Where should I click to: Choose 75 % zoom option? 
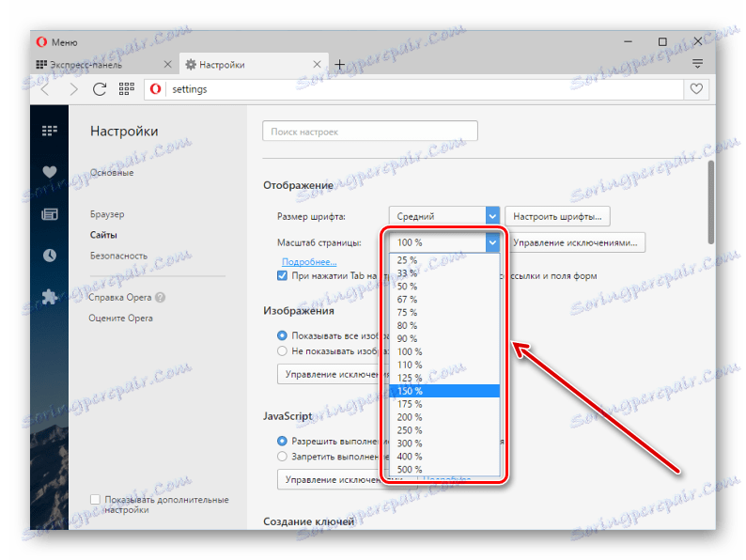444,313
